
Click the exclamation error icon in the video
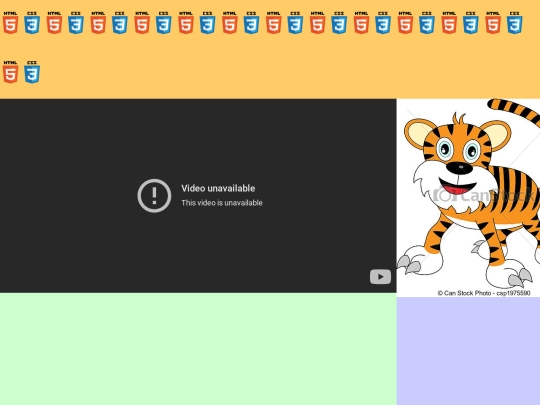pos(154,196)
